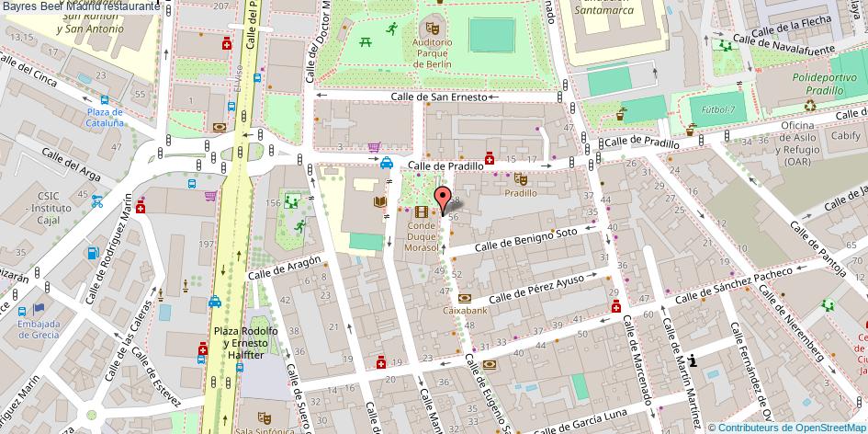Click the taxi icon above Plaza Rodolfo Halffter
Image resolution: width=868 pixels, height=434 pixels.
(x=215, y=302)
